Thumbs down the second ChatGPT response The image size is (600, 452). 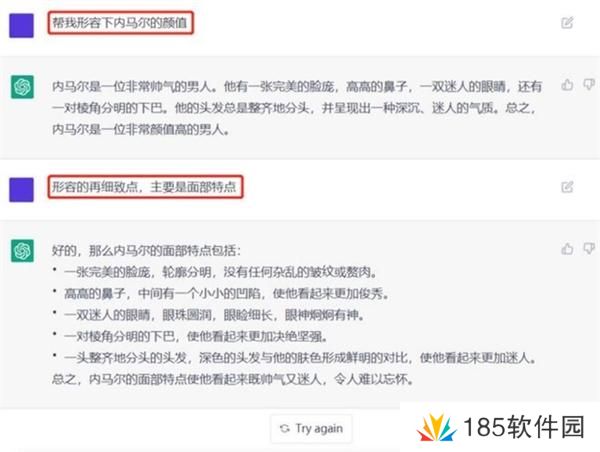(x=589, y=249)
